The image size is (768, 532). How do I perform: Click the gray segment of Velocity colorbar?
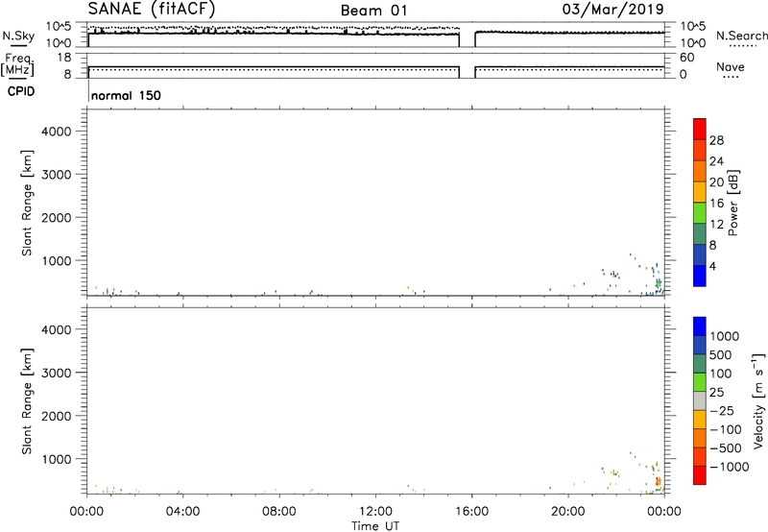pos(700,400)
